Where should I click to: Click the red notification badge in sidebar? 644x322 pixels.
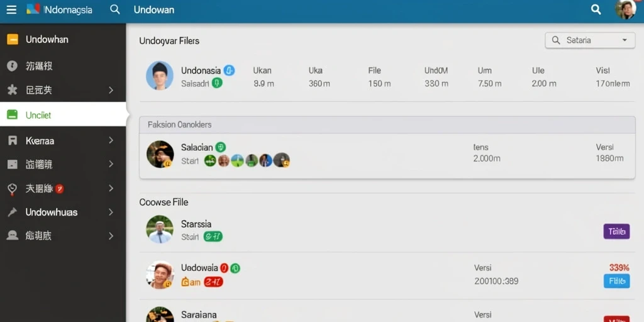[60, 189]
